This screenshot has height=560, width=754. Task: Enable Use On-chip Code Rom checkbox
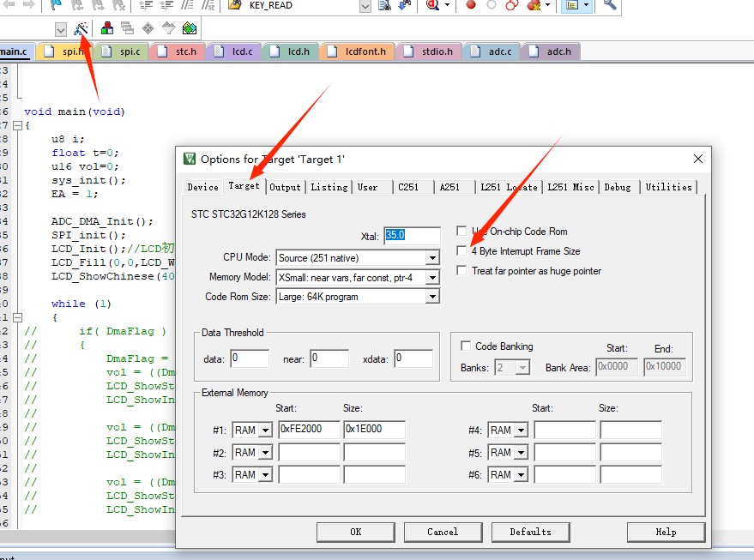pos(461,232)
